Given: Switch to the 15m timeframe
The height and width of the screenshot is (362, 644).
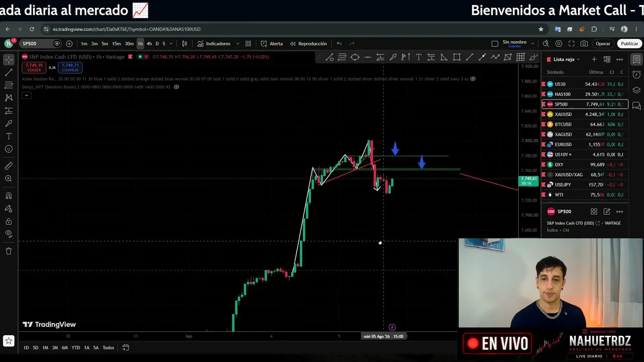Looking at the screenshot, I should coord(116,44).
